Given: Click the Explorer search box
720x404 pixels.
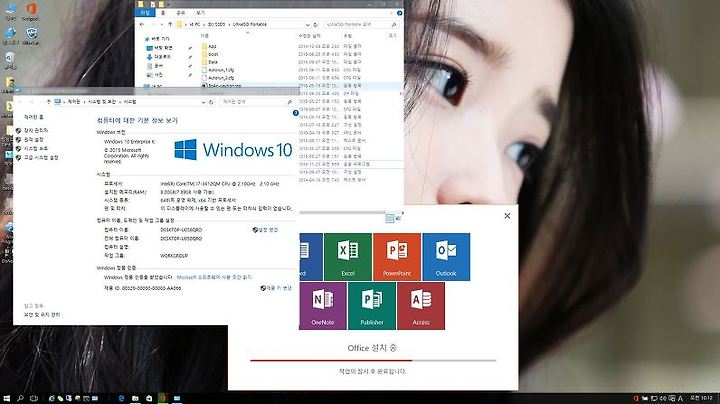Looking at the screenshot, I should pos(361,24).
